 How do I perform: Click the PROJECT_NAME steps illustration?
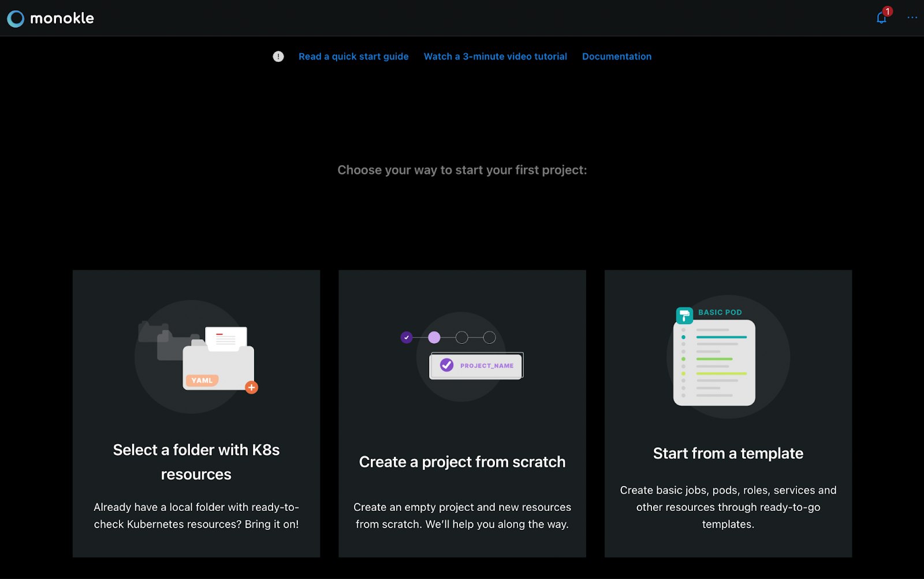tap(462, 357)
